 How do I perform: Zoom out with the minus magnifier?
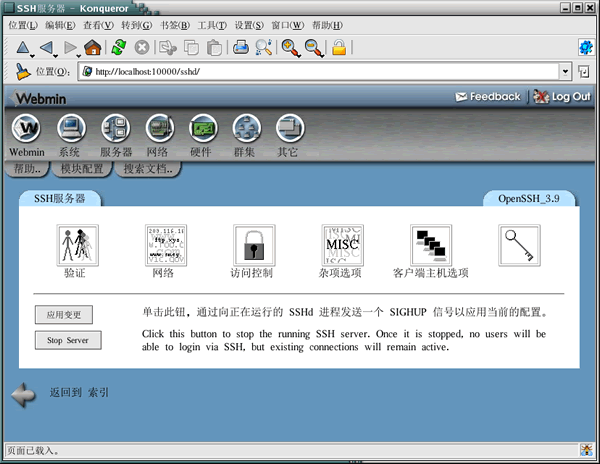(313, 48)
